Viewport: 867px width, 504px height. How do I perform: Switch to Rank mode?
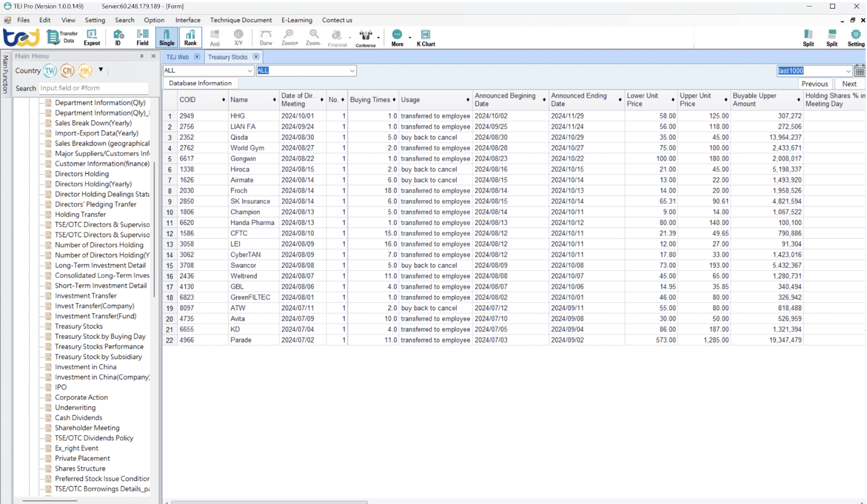190,37
